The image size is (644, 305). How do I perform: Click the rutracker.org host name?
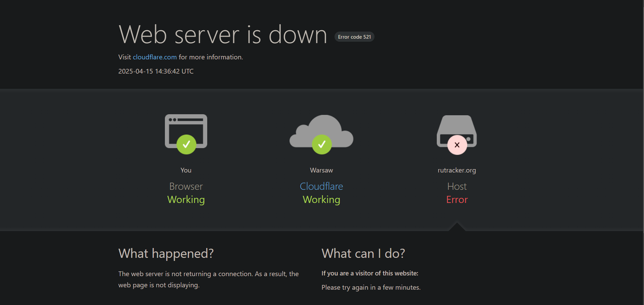point(457,170)
